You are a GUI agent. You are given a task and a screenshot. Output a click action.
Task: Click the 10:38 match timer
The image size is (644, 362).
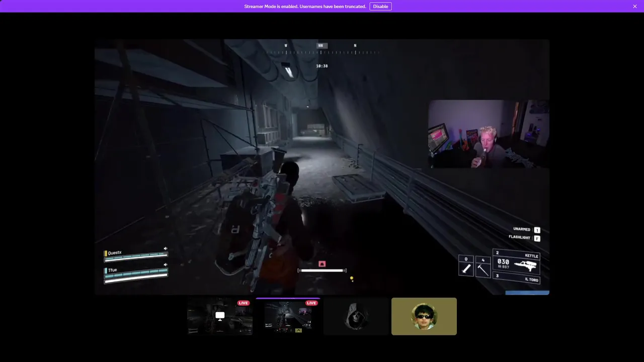[x=322, y=66]
